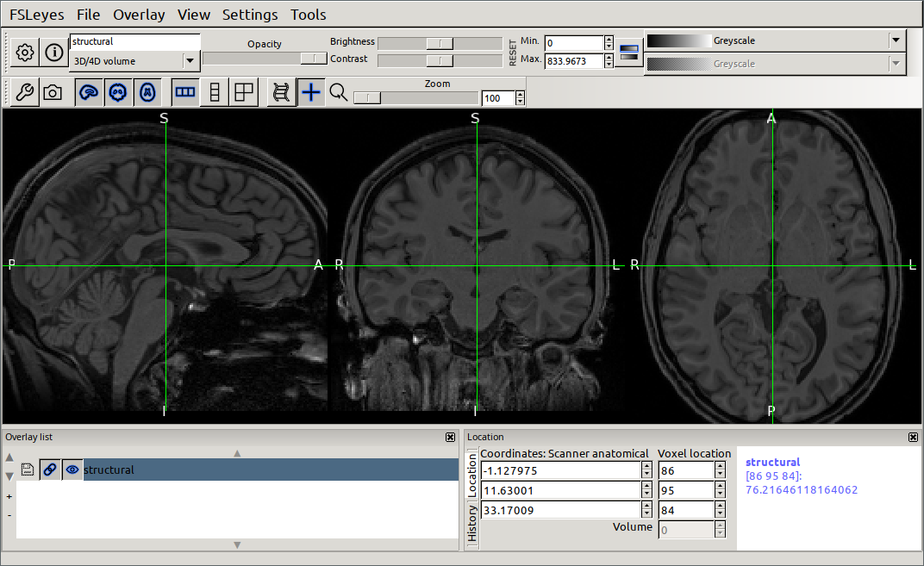Open the Tools menu
Viewport: 924px width, 566px height.
(308, 15)
